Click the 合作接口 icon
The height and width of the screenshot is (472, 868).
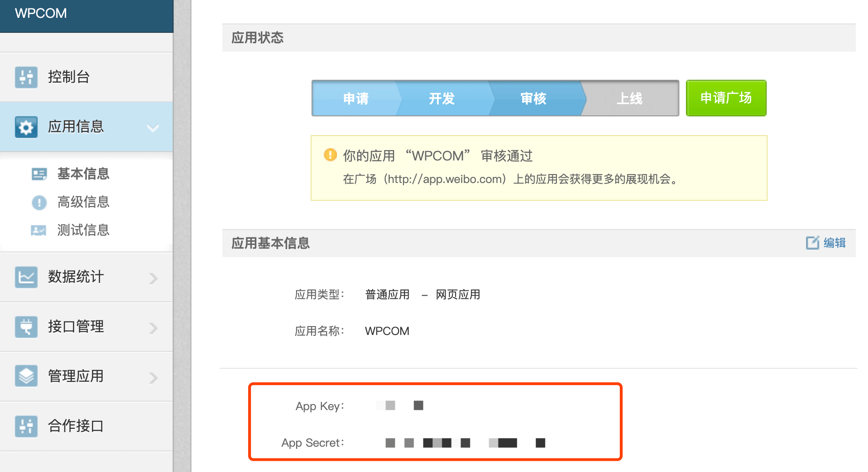point(26,426)
